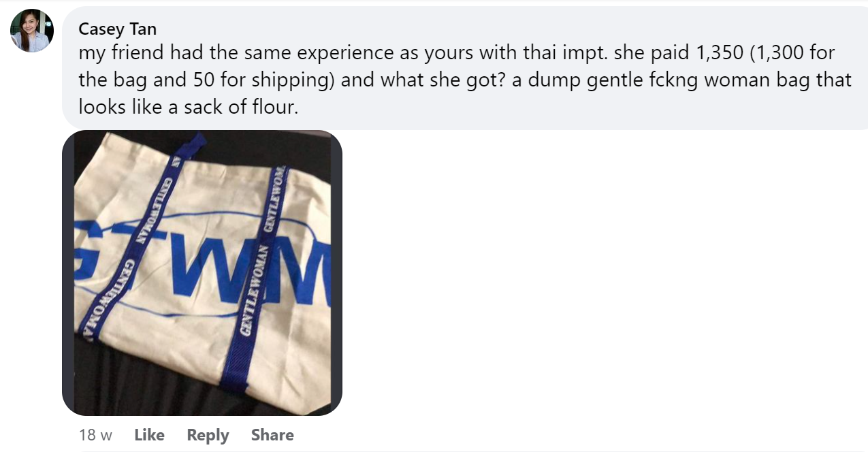
Task: Open the 18 w timestamp link
Action: (x=95, y=435)
